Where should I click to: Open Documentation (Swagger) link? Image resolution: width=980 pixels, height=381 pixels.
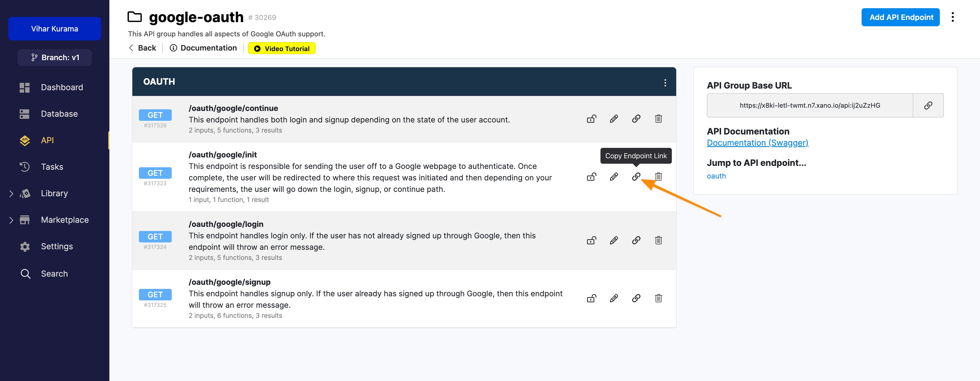tap(757, 143)
